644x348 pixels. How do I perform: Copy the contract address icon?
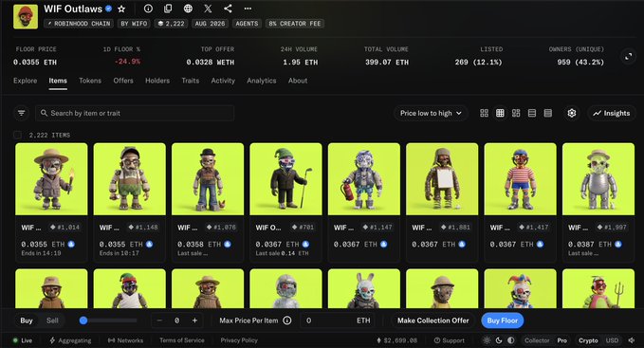(168, 9)
